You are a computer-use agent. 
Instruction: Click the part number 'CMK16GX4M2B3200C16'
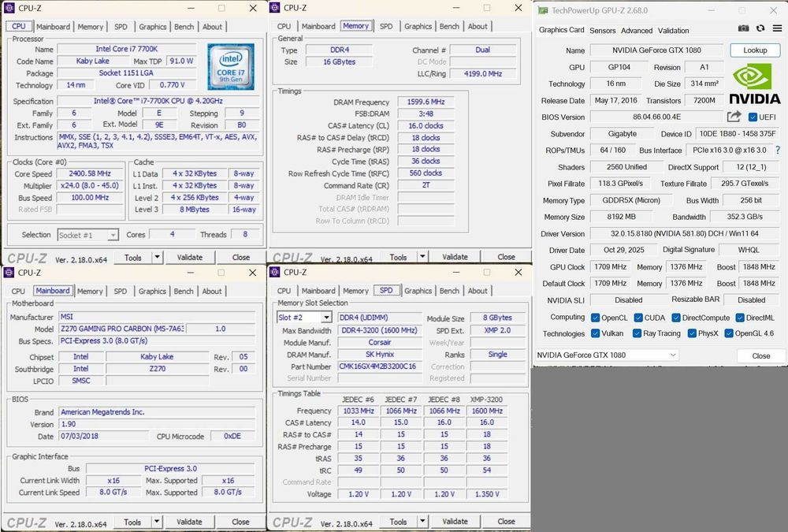click(378, 366)
